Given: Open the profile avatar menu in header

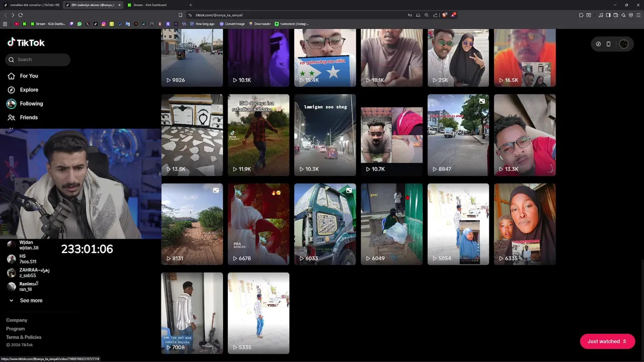Looking at the screenshot, I should pos(624,44).
